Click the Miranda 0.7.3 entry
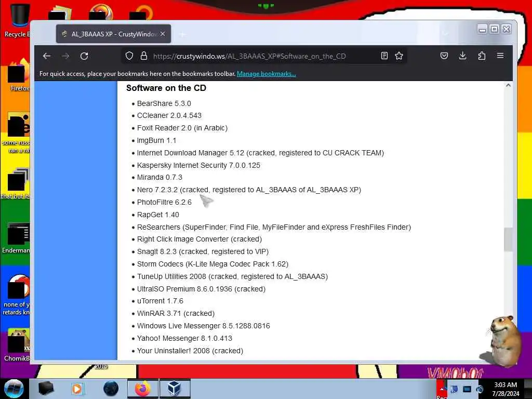Screen dimensions: 532x399 tap(159, 178)
